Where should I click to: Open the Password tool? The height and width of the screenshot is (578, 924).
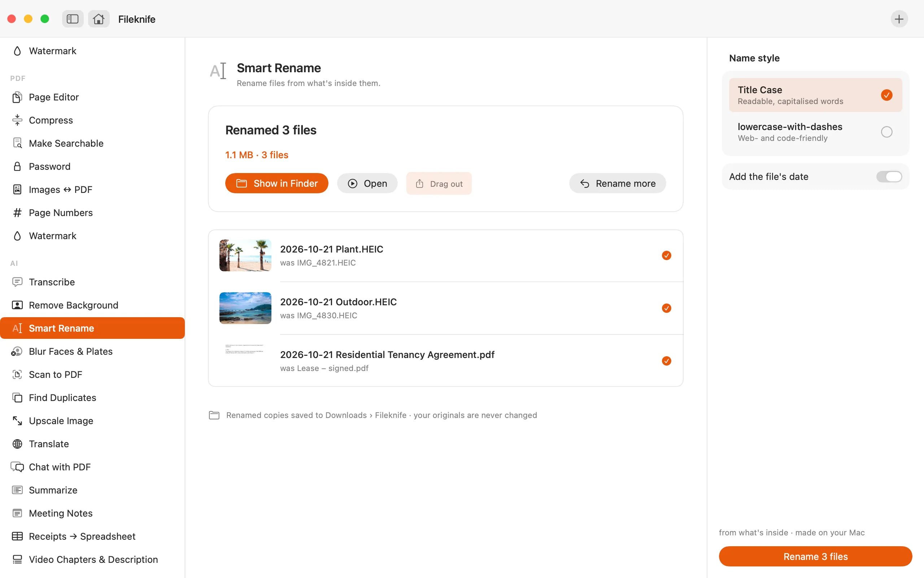point(92,166)
